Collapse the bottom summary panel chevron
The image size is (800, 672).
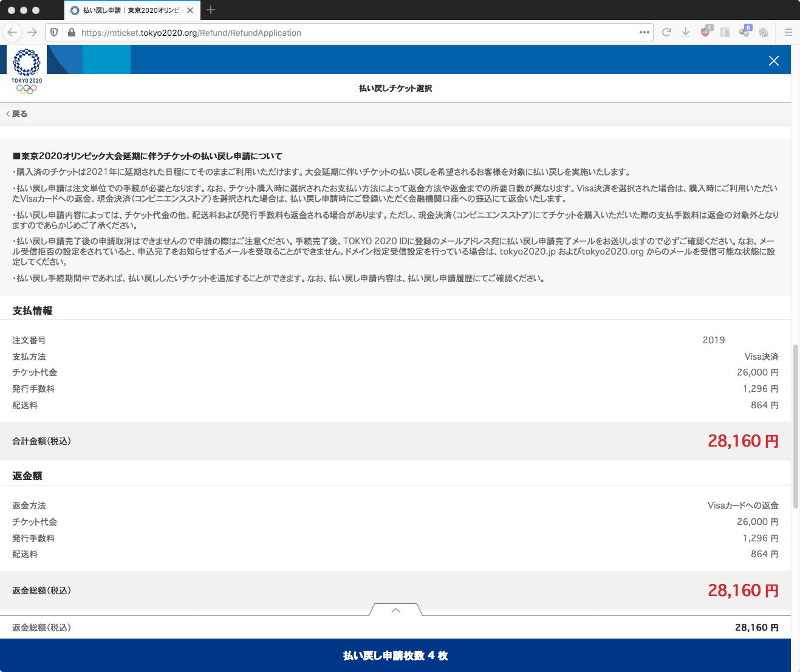tap(395, 610)
